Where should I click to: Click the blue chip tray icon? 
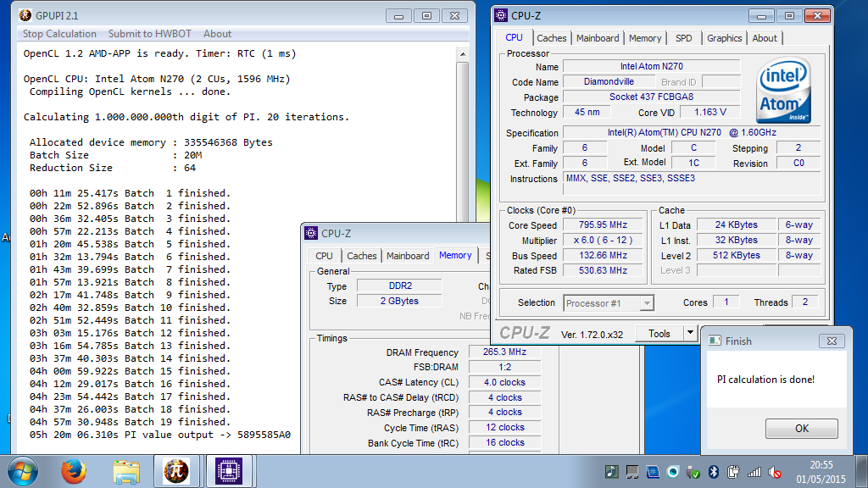[653, 472]
